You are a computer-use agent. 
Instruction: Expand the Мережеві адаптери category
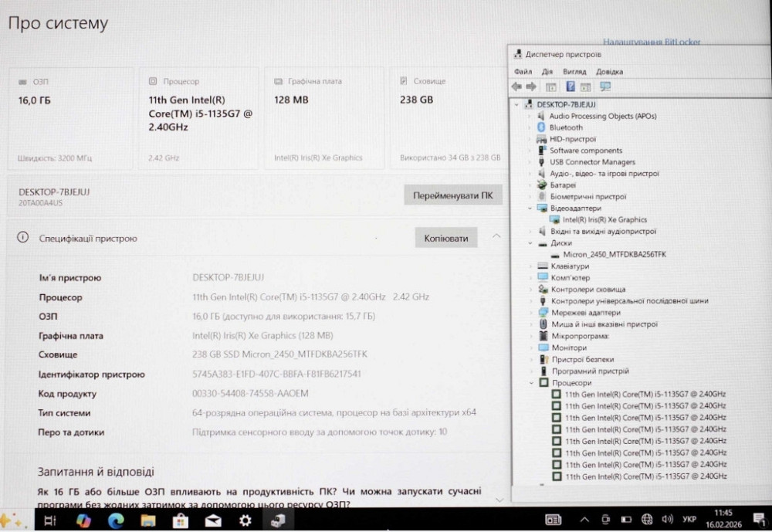click(x=530, y=313)
